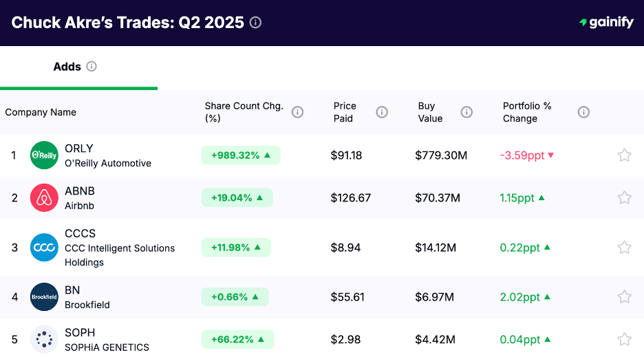Star the BN Brookfield row as favorite
The image size is (644, 359).
[x=624, y=296]
